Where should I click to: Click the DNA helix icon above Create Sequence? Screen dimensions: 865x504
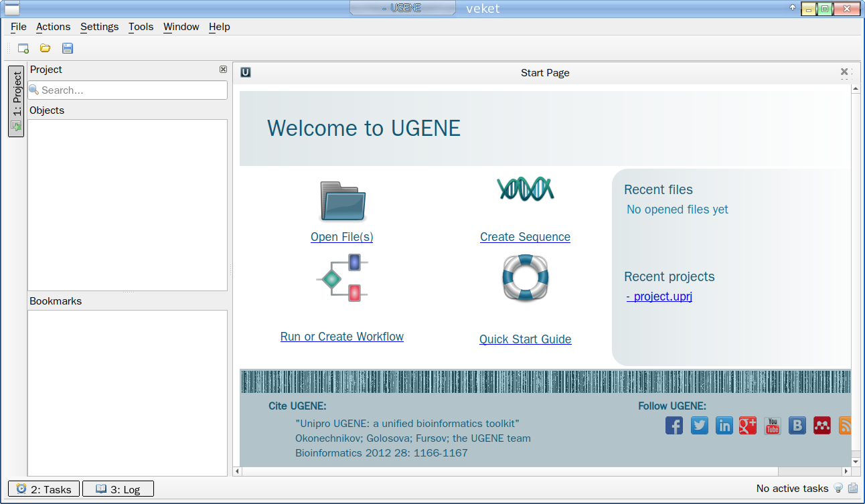[x=526, y=189]
